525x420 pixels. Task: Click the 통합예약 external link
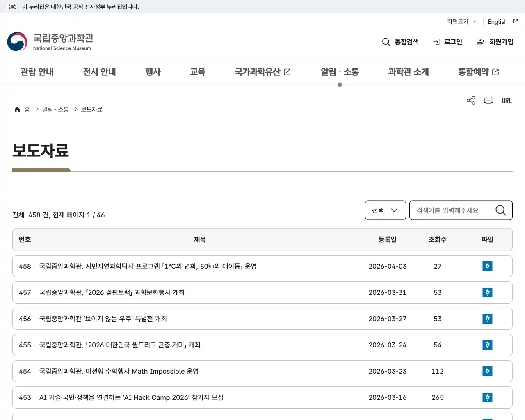[x=478, y=72]
